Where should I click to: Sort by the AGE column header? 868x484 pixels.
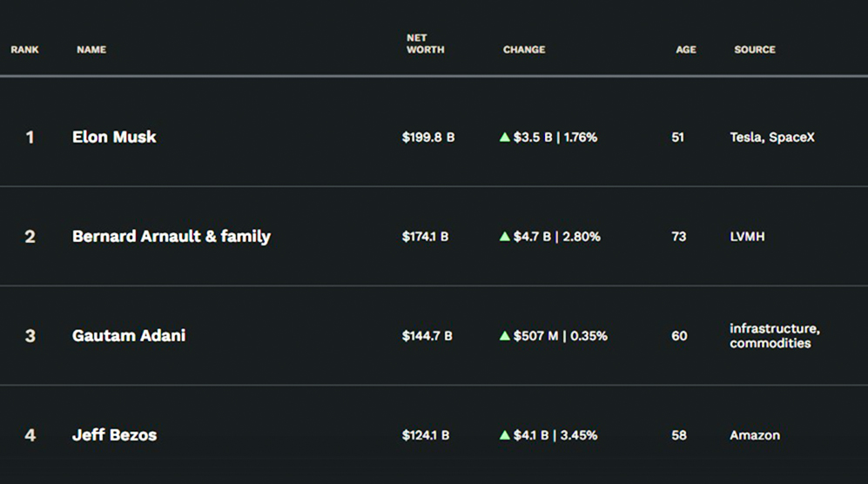pos(686,50)
